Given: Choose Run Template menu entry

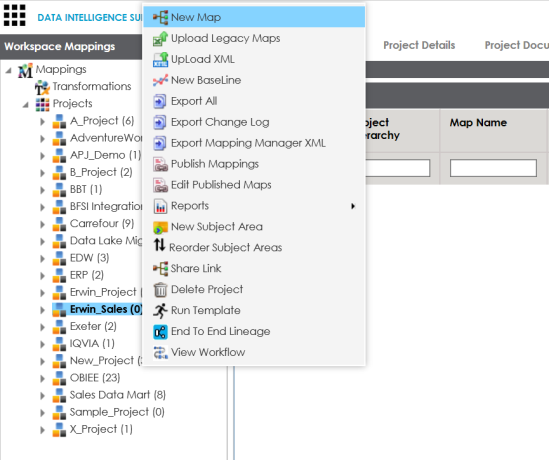Looking at the screenshot, I should (254, 311).
